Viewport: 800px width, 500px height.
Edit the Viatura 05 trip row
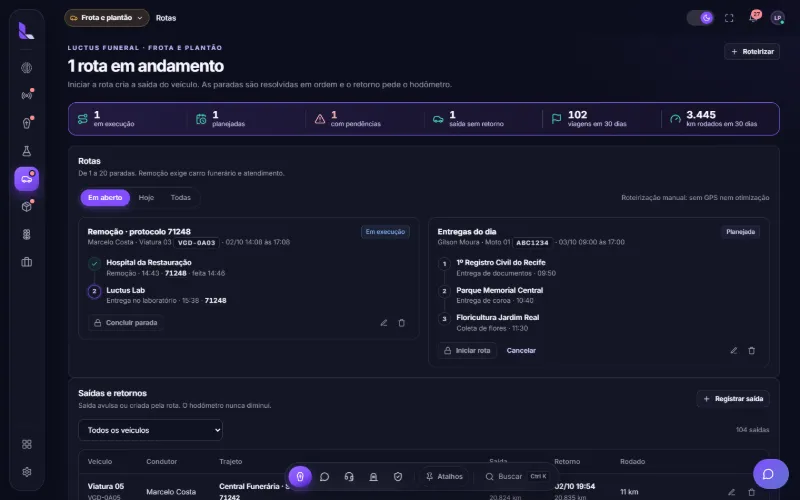(732, 492)
